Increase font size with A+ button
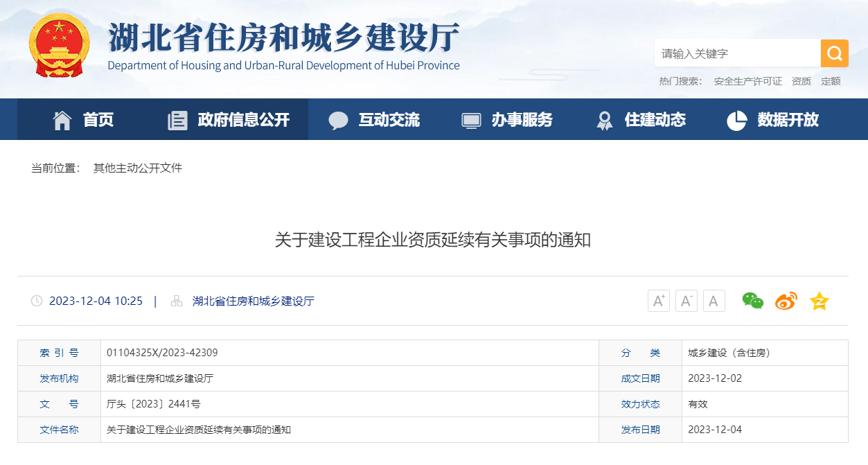This screenshot has width=868, height=465. click(659, 301)
